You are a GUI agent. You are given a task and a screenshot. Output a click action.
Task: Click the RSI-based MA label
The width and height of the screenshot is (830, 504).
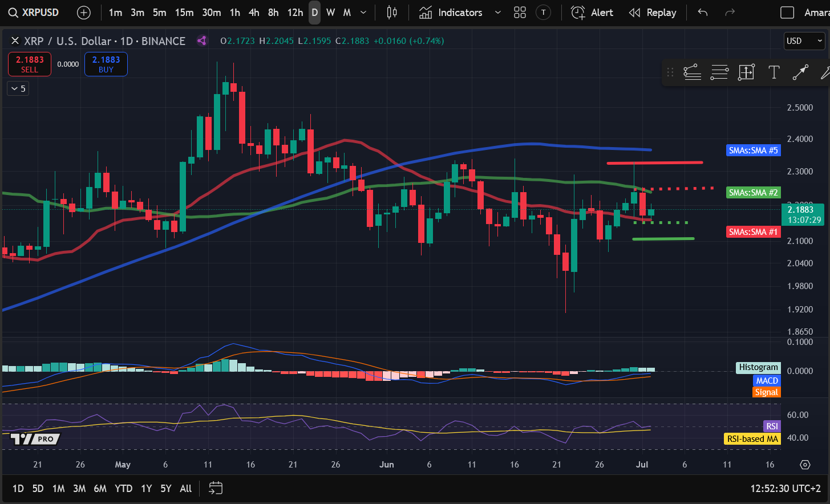[752, 439]
